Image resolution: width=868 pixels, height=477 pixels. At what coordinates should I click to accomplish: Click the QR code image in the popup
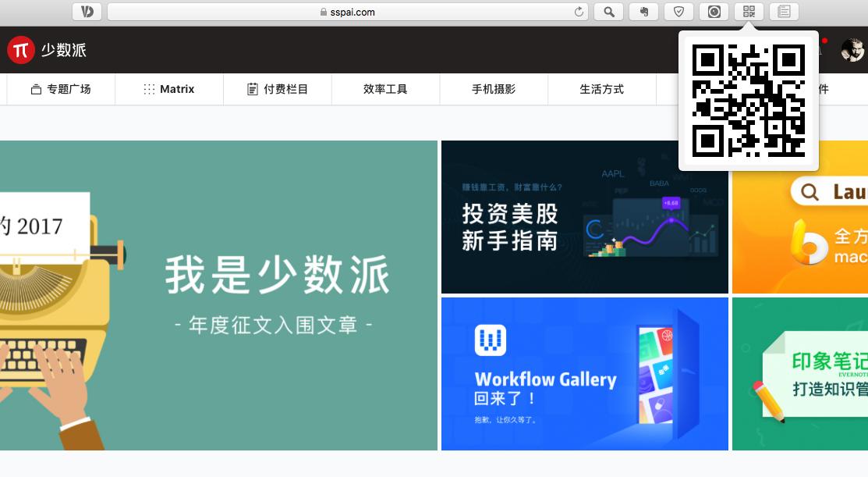pyautogui.click(x=749, y=101)
